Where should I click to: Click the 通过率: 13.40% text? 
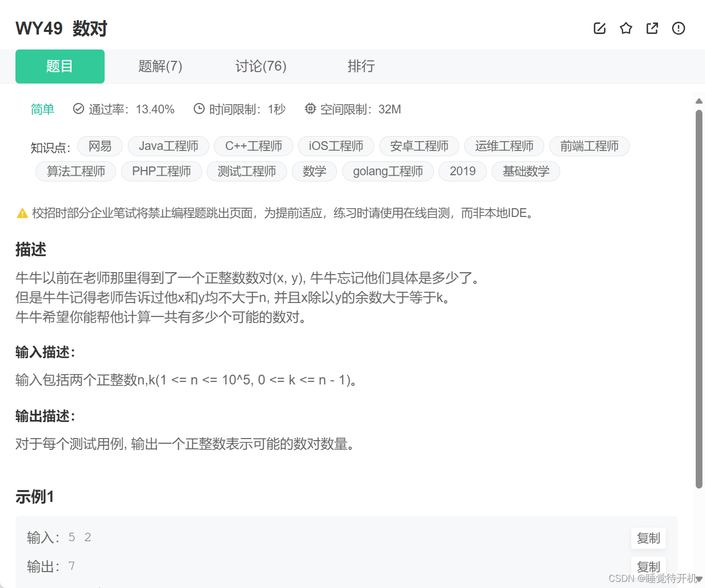[x=131, y=109]
